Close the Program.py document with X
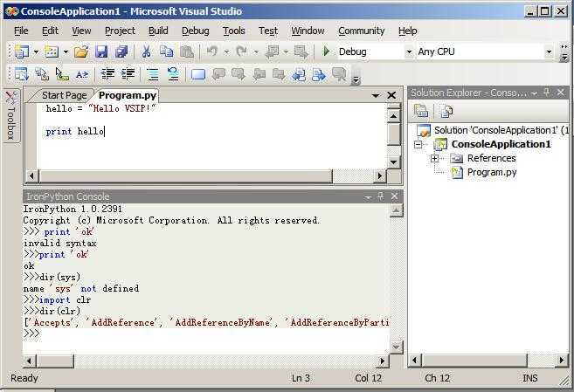Image resolution: width=574 pixels, height=392 pixels. (391, 95)
